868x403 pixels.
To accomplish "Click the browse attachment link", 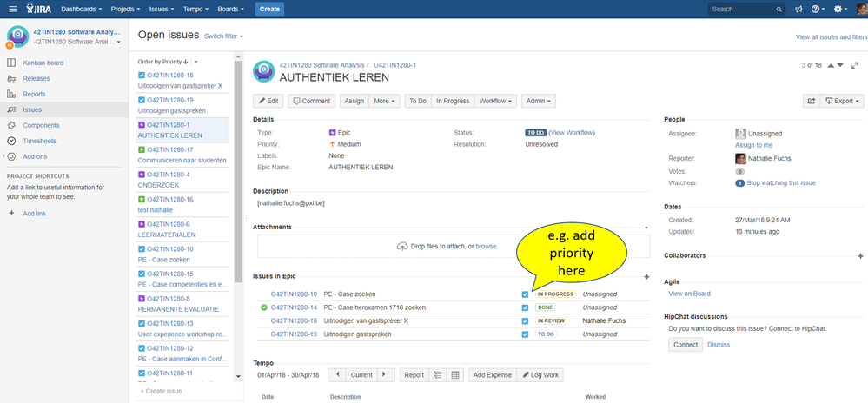I will tap(486, 247).
